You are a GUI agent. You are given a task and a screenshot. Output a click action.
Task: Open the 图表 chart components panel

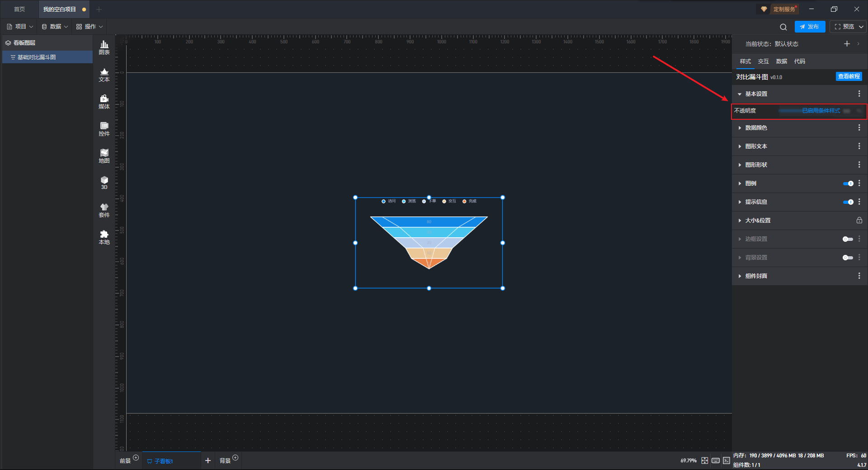[x=104, y=47]
